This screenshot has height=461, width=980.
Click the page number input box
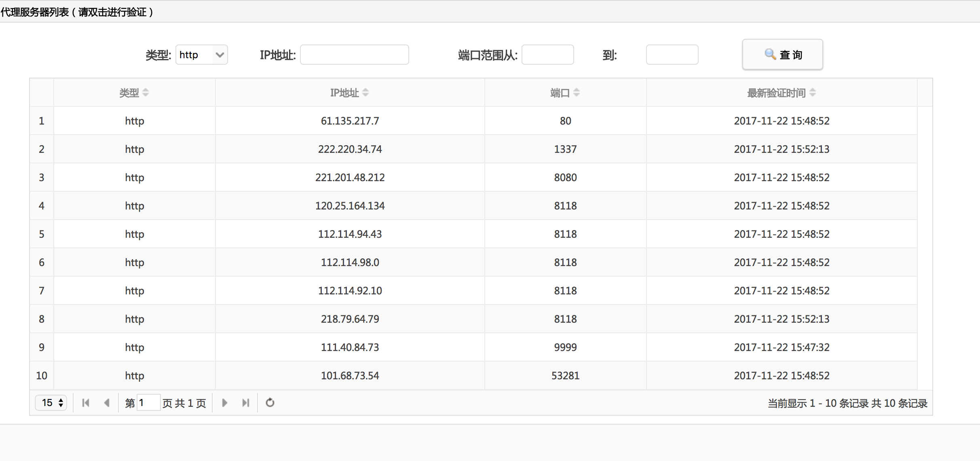148,403
